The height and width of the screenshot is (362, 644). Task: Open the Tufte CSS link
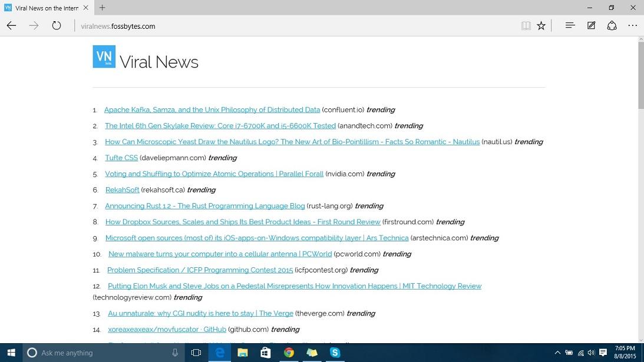tap(121, 158)
